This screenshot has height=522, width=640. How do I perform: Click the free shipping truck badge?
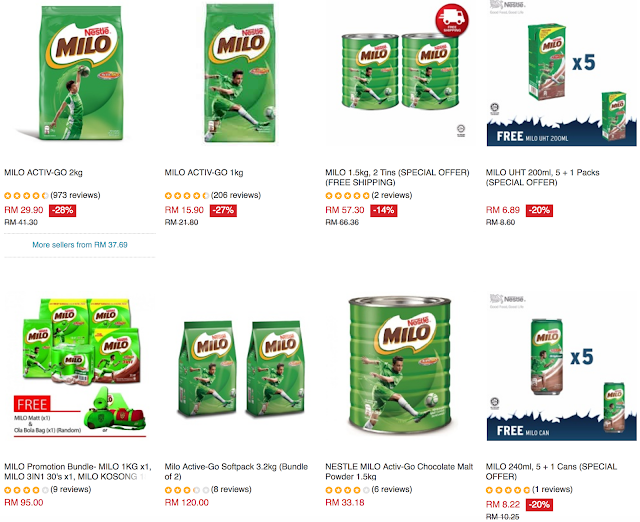click(452, 20)
